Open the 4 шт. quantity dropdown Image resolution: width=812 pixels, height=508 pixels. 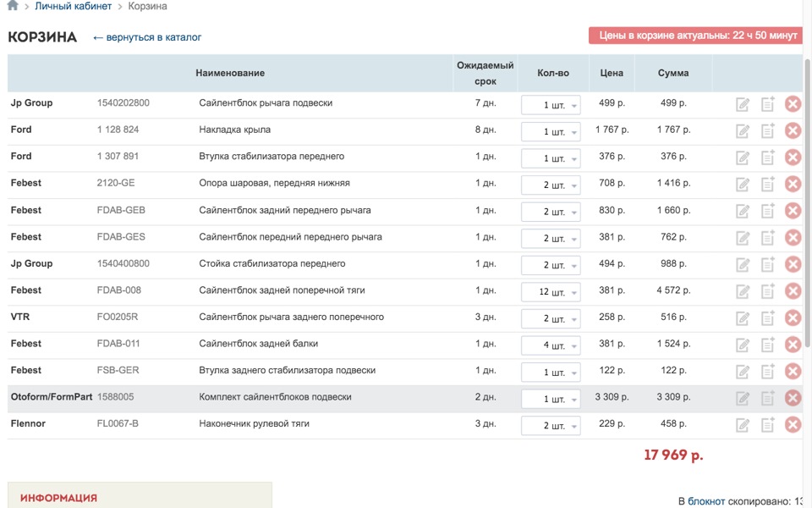551,345
